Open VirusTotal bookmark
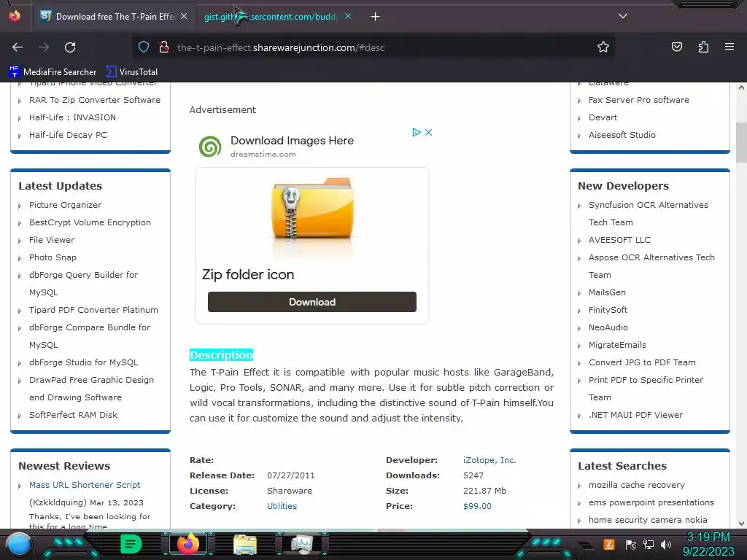The width and height of the screenshot is (747, 560). pos(131,72)
